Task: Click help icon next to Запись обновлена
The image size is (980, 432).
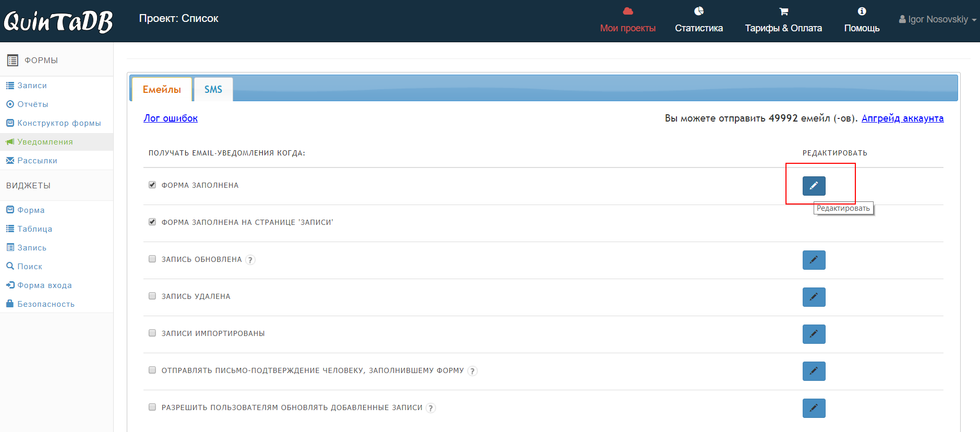Action: click(x=250, y=260)
